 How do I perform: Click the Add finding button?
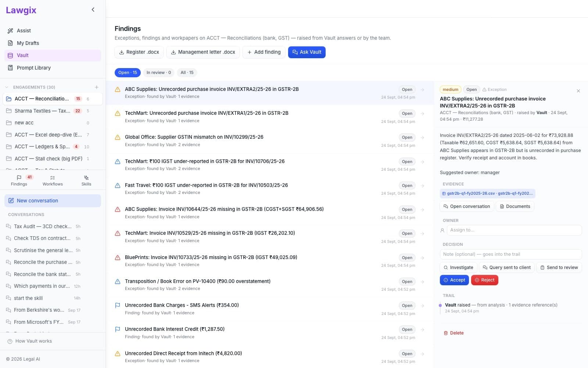pos(264,52)
